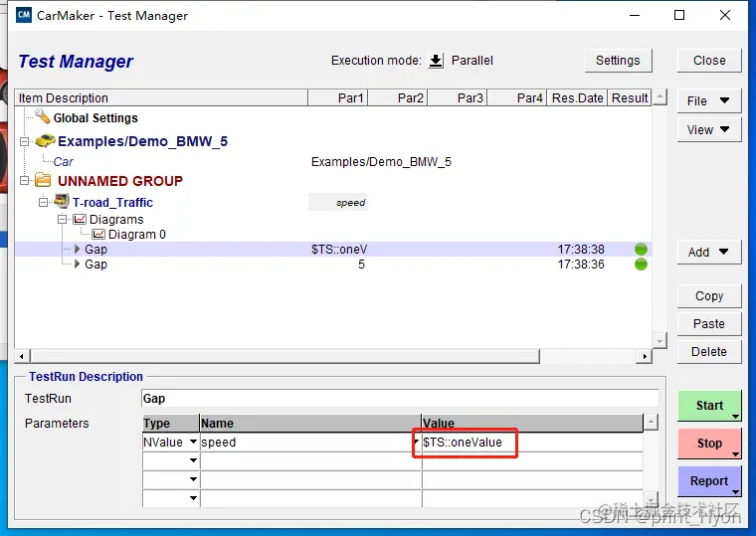This screenshot has width=756, height=536.
Task: Click the $TS::oneV cell in Par1
Action: (339, 250)
